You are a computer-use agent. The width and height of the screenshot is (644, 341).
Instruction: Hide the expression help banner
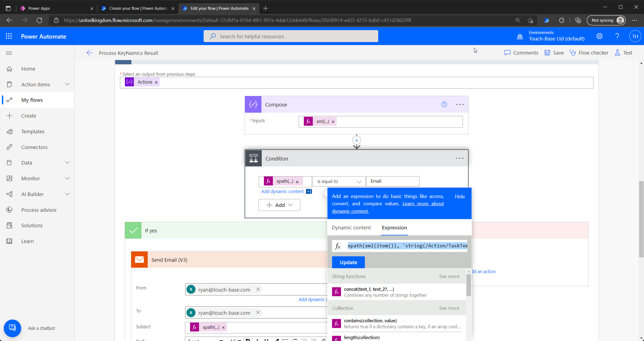[460, 196]
